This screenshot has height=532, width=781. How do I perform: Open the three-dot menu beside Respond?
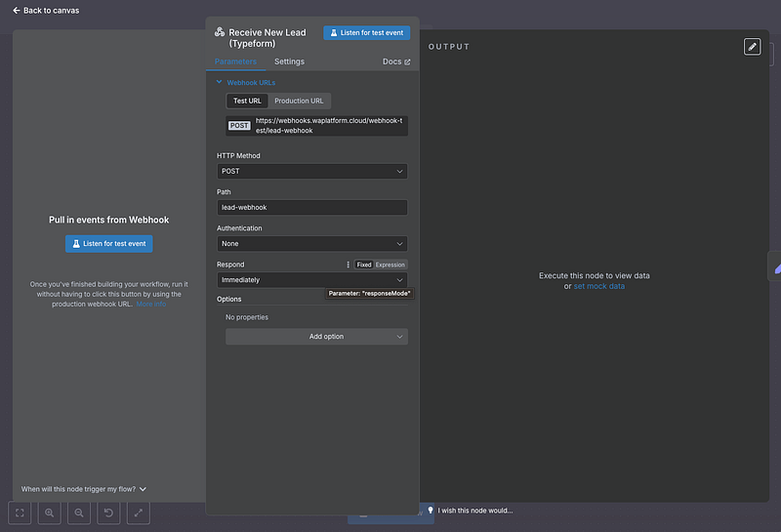pyautogui.click(x=348, y=265)
